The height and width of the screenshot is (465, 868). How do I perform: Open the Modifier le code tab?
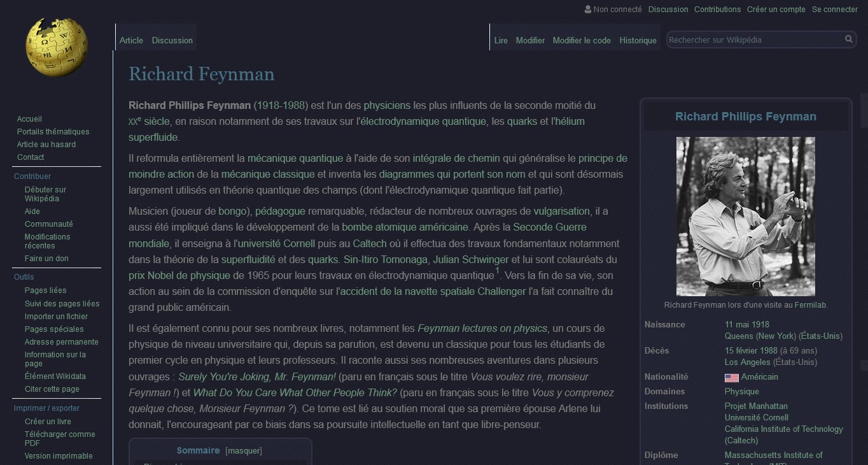click(582, 40)
